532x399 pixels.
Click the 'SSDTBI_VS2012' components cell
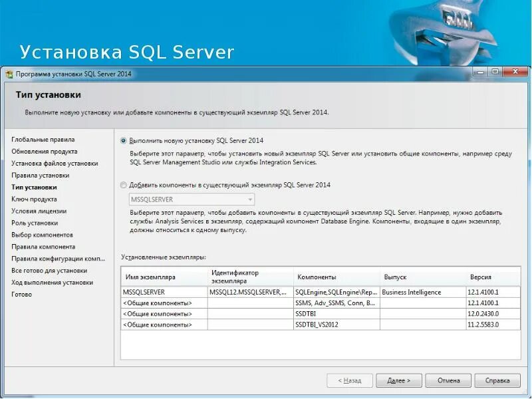336,325
